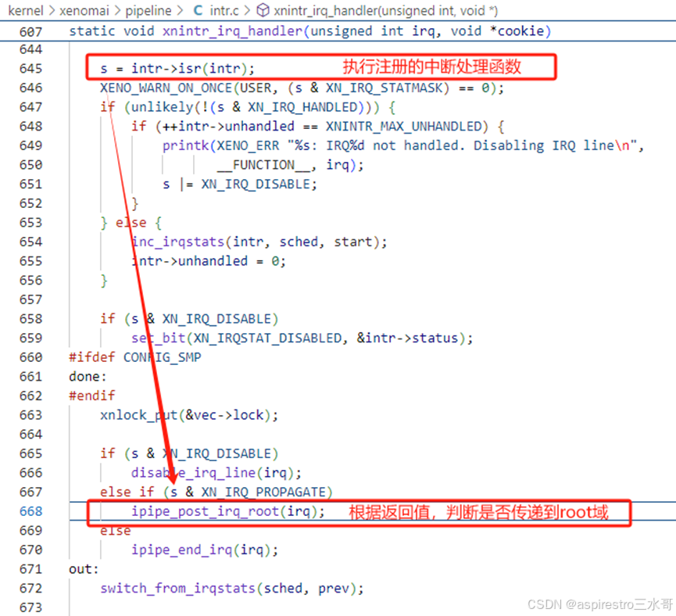Click line number 607 in gutter
Screen dimensions: 676x616
tap(30, 31)
